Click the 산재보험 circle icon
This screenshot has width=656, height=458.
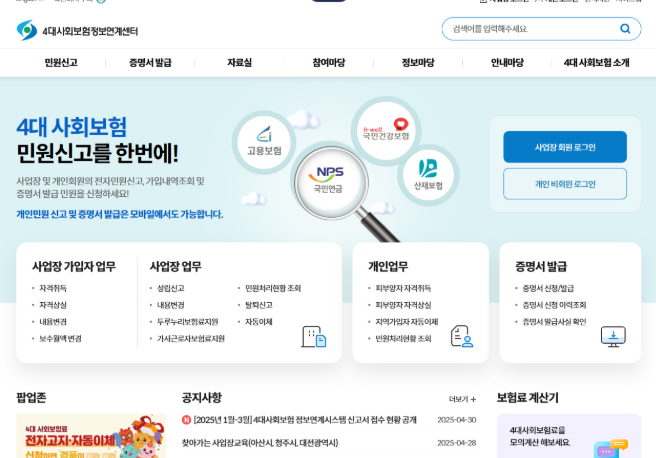click(428, 175)
